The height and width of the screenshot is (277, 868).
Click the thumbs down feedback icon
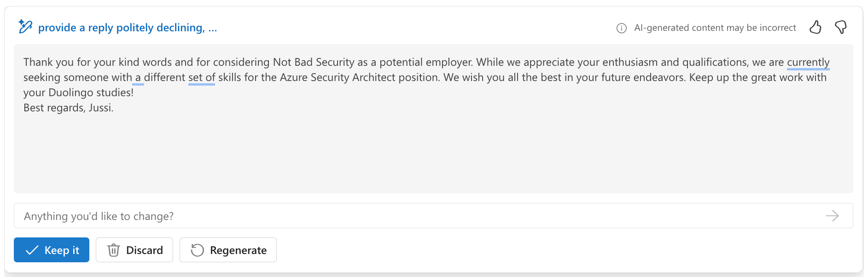841,28
